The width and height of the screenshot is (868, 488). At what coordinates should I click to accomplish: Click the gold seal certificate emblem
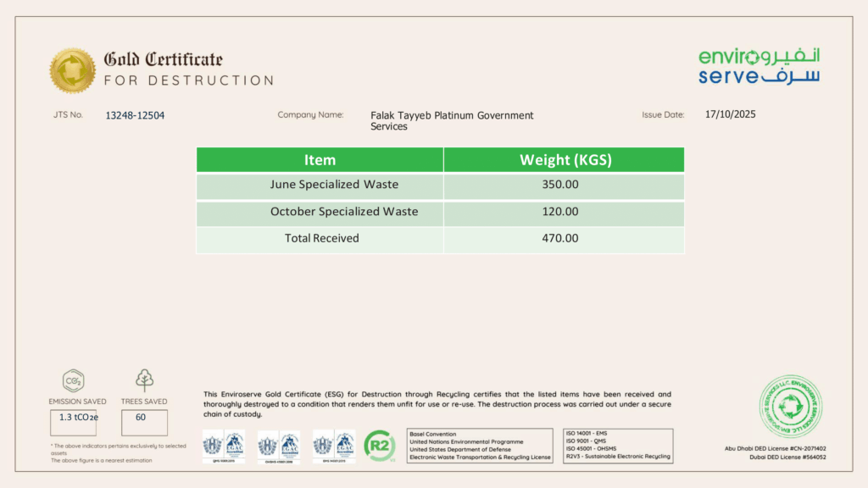72,70
